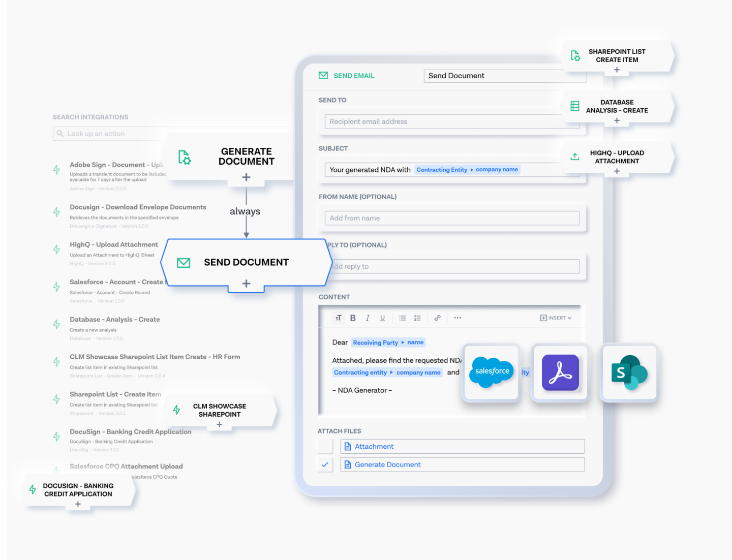Click the SharePoint app icon

[629, 372]
